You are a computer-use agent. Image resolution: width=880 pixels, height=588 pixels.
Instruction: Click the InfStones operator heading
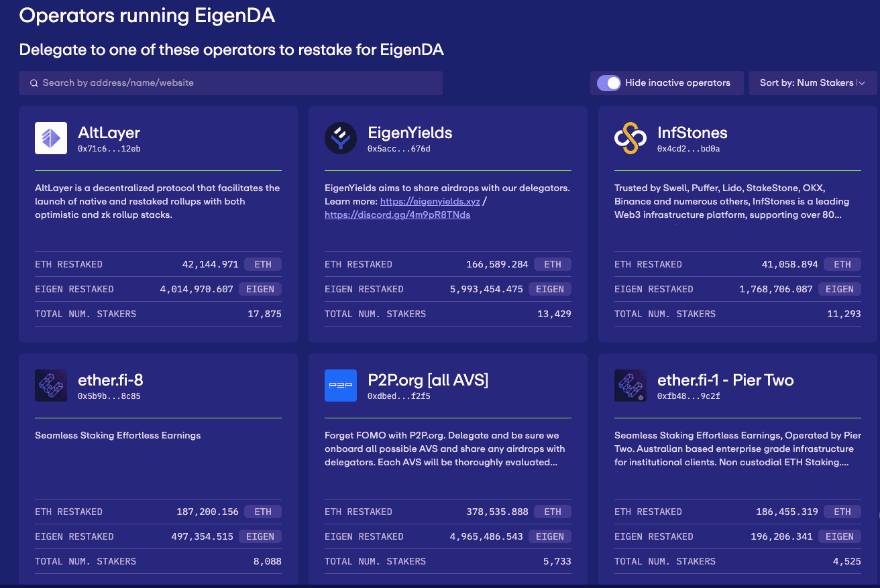(x=692, y=133)
